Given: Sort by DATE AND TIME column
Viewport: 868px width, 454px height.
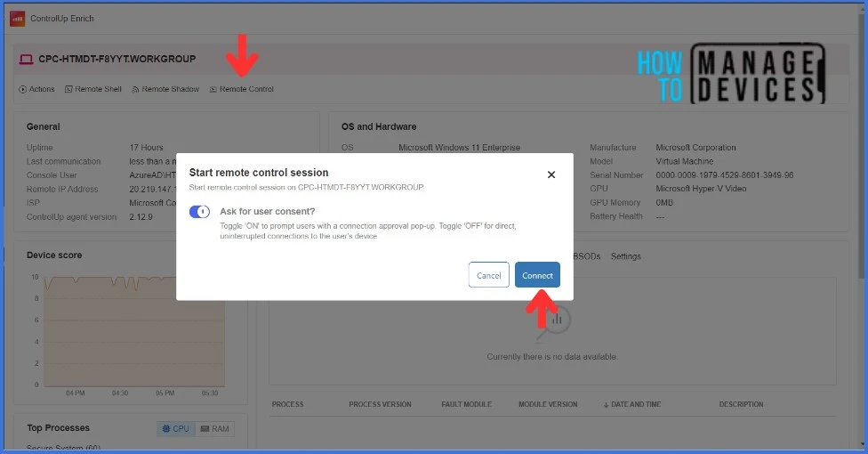Looking at the screenshot, I should click(x=632, y=404).
